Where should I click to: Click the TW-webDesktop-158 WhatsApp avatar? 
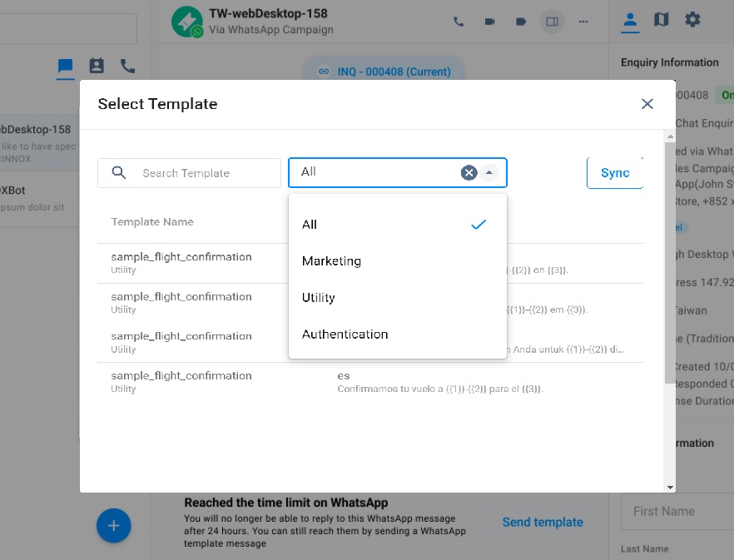(187, 22)
